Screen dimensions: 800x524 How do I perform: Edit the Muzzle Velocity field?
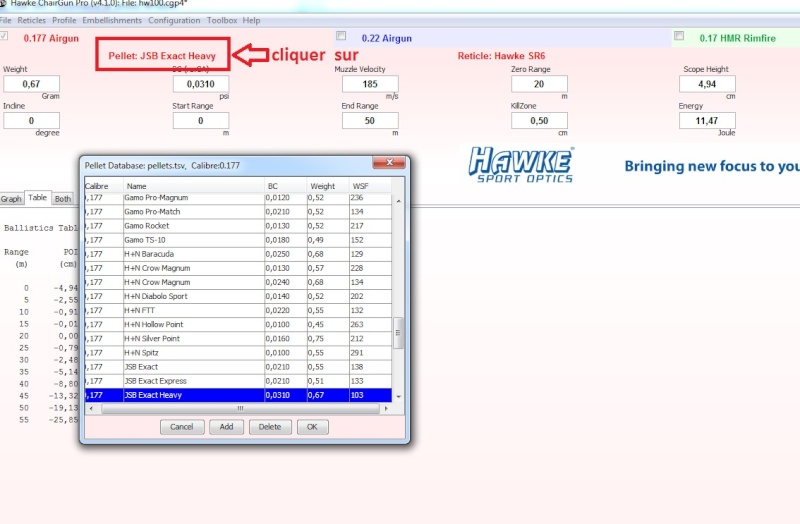[370, 84]
